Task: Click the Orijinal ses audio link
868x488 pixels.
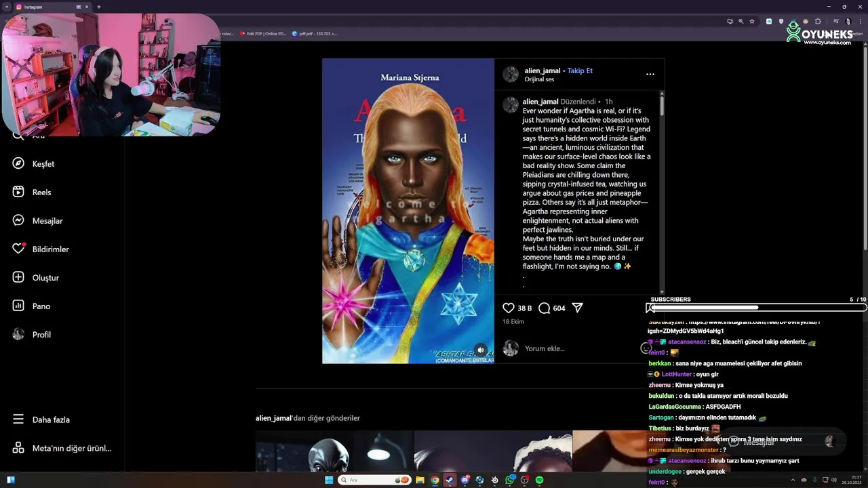Action: pyautogui.click(x=539, y=79)
